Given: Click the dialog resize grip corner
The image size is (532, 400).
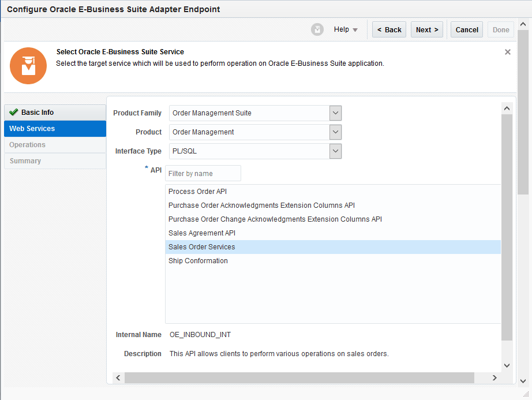Looking at the screenshot, I should pyautogui.click(x=526, y=394).
